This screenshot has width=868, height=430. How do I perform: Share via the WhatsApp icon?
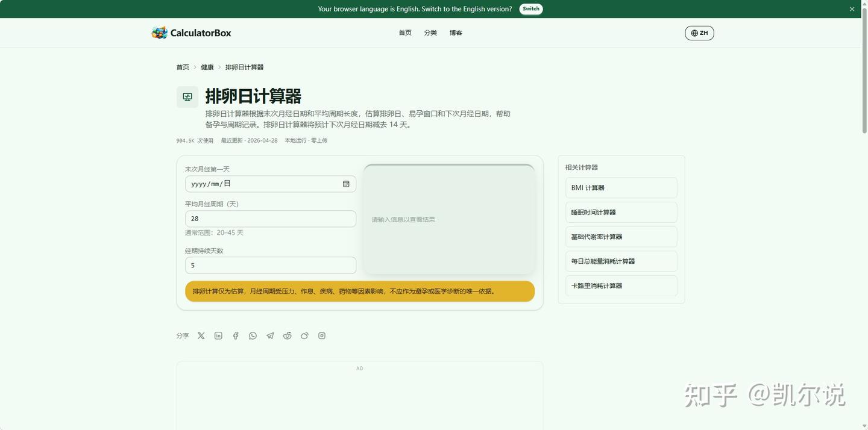pyautogui.click(x=253, y=336)
